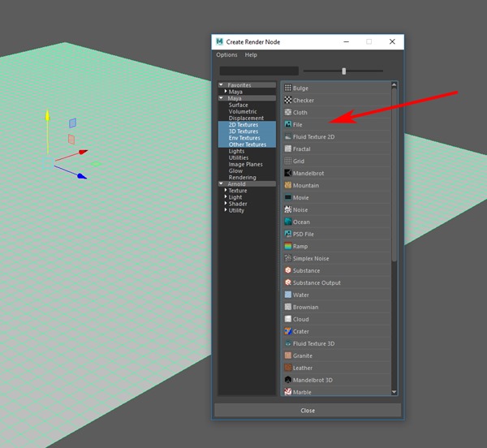Select Glow category in tree
This screenshot has height=448, width=487.
click(x=235, y=170)
